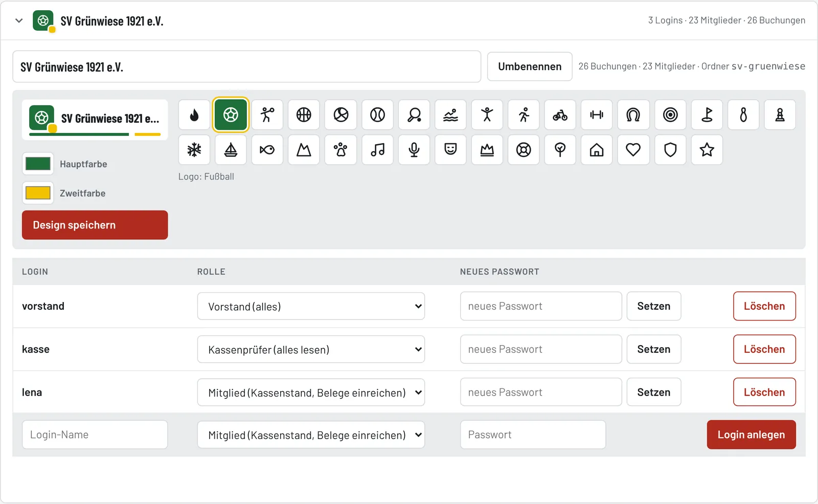818x504 pixels.
Task: Open role dropdown for lena
Action: pos(311,392)
